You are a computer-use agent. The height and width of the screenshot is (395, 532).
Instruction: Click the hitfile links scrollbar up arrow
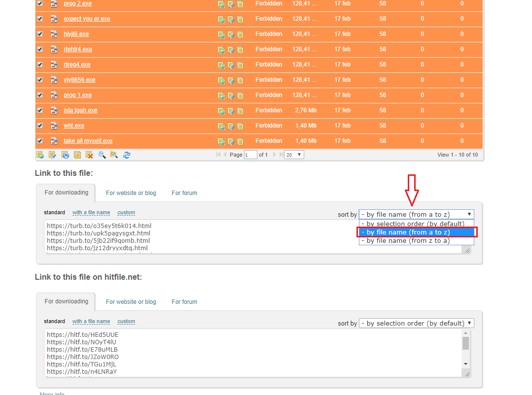click(466, 333)
